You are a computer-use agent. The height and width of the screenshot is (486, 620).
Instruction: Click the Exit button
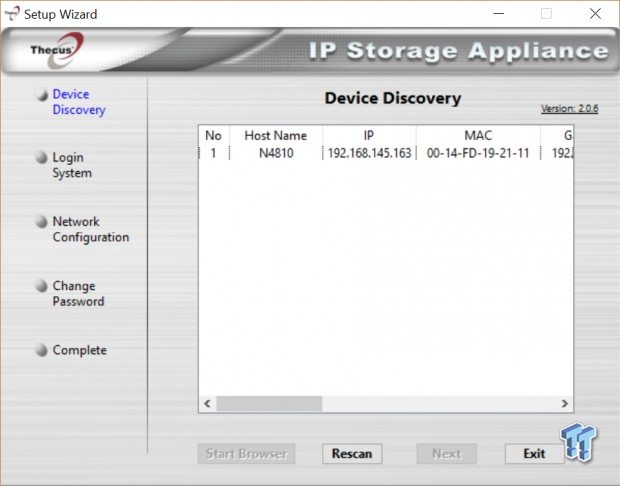point(534,454)
